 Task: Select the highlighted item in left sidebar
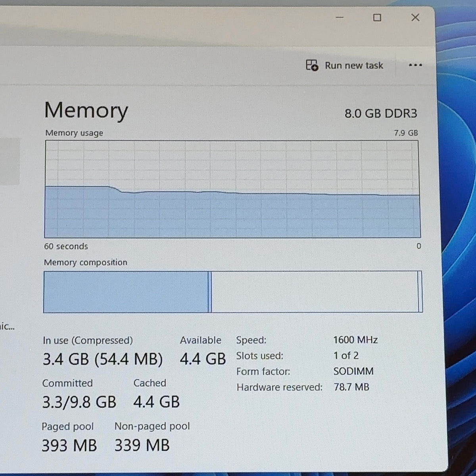click(10, 161)
